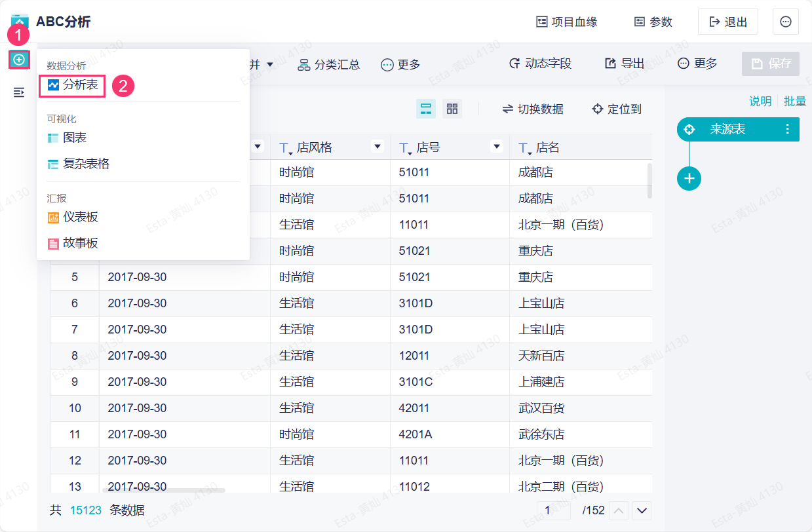Open 店风格 column dropdown arrow
The width and height of the screenshot is (812, 532).
tap(377, 147)
